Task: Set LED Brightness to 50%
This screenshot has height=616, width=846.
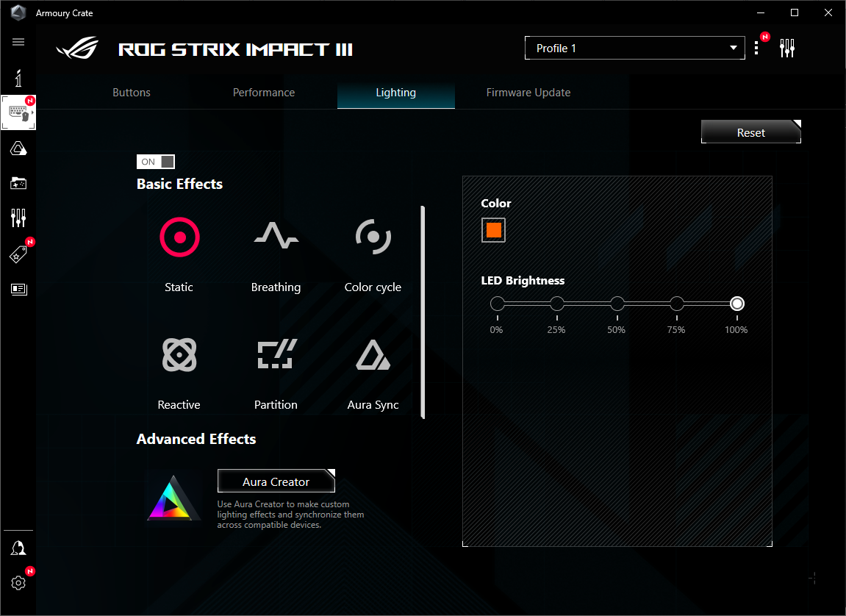Action: coord(617,304)
